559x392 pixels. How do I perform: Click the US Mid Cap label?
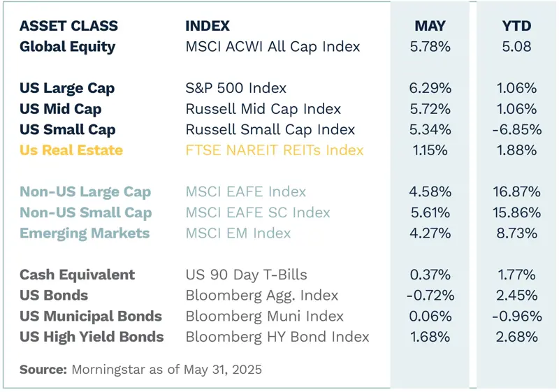(x=60, y=110)
